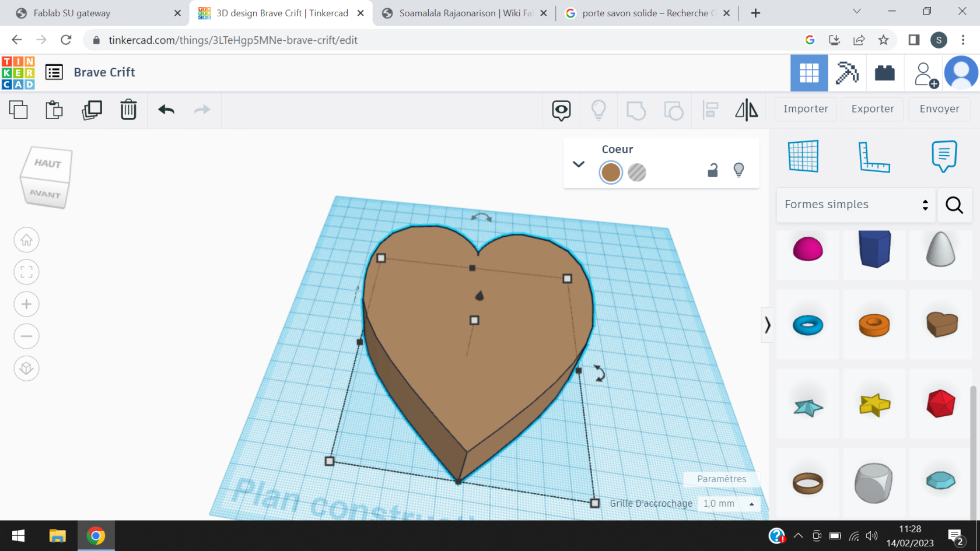Click the Paste tool icon
980x551 pixels.
coord(54,110)
